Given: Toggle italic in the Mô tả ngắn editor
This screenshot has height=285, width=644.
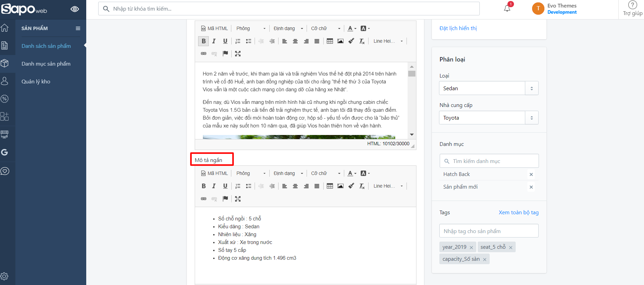Looking at the screenshot, I should pos(214,186).
